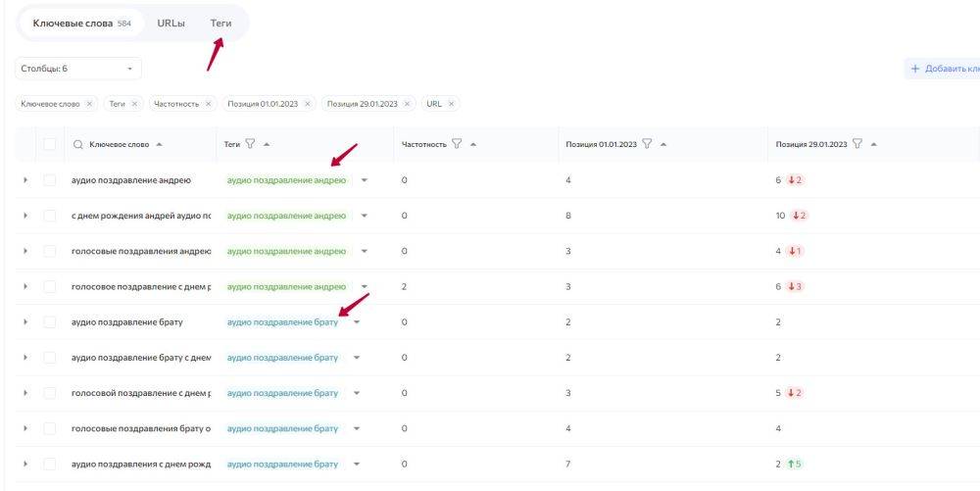Screen dimensions: 980x491
Task: Check row 'голосовое поздравление с днем'
Action: pos(49,287)
